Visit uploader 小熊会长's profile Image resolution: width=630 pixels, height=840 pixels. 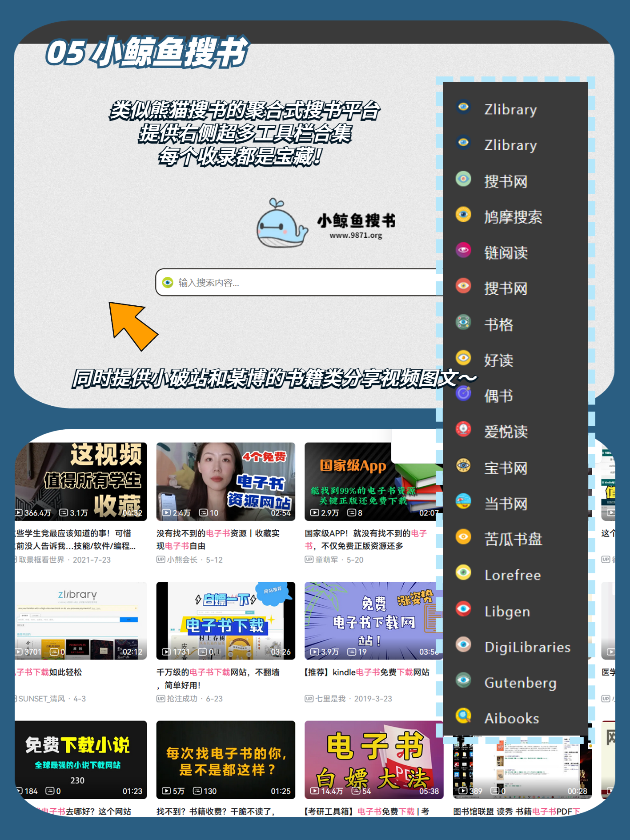pyautogui.click(x=182, y=560)
